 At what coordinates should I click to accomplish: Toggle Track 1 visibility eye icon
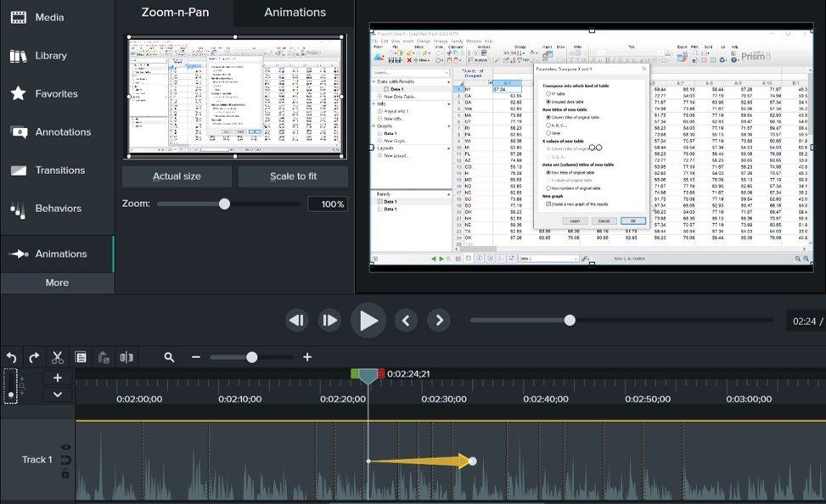pos(65,447)
